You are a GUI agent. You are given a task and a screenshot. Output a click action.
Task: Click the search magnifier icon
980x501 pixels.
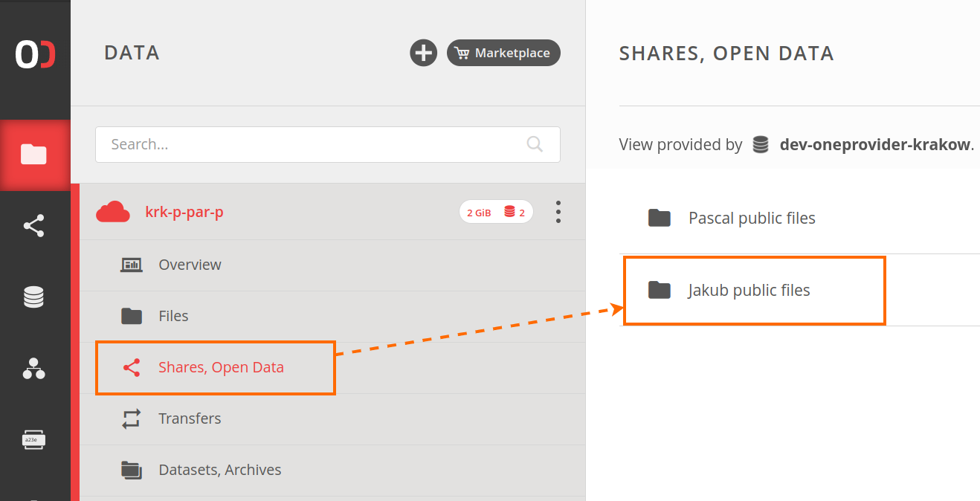click(x=534, y=144)
